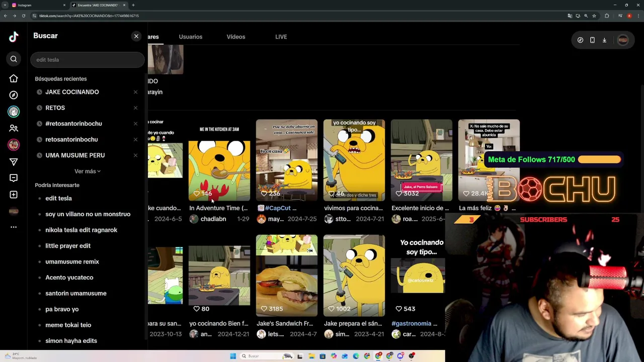This screenshot has height=362, width=644.
Task: Open Jake's Sandwich video with 3185 likes
Action: click(287, 276)
